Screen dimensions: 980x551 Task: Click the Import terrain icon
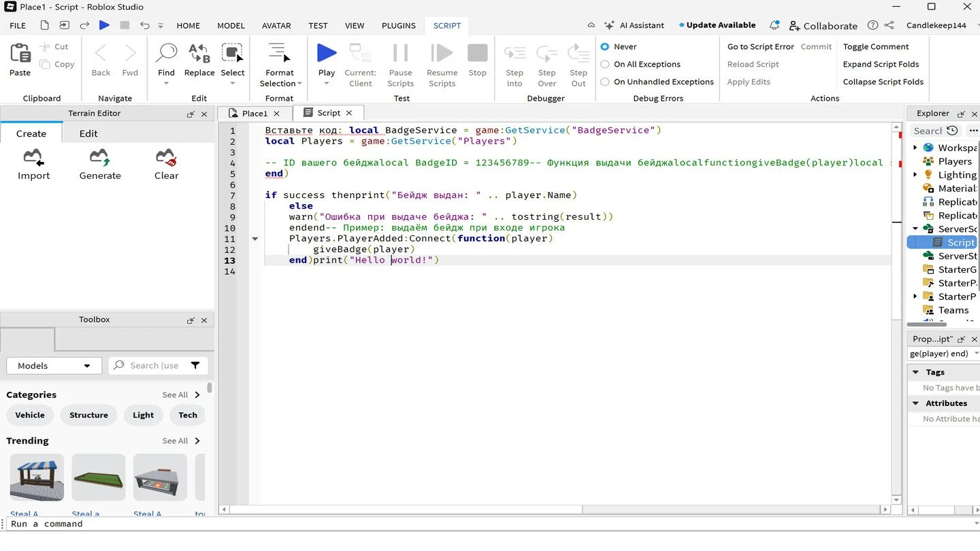tap(33, 158)
